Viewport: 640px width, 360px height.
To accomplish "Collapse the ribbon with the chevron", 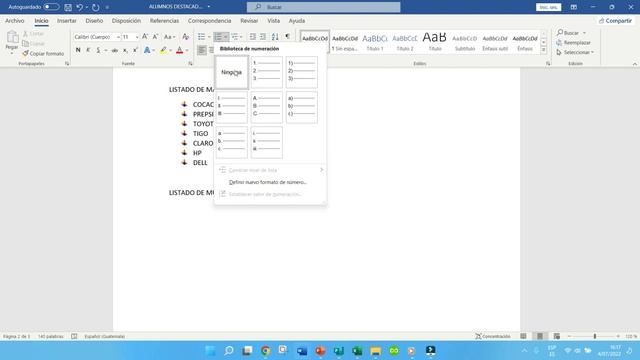I will coord(634,64).
